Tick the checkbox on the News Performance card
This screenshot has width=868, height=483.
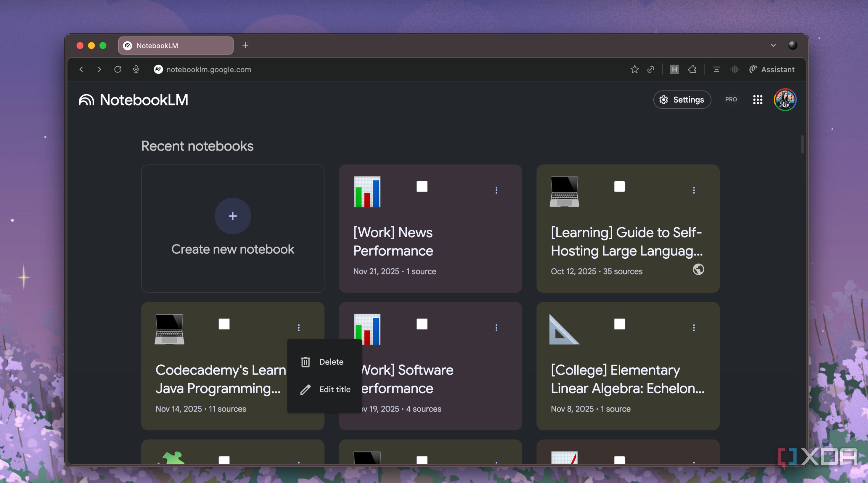click(422, 186)
